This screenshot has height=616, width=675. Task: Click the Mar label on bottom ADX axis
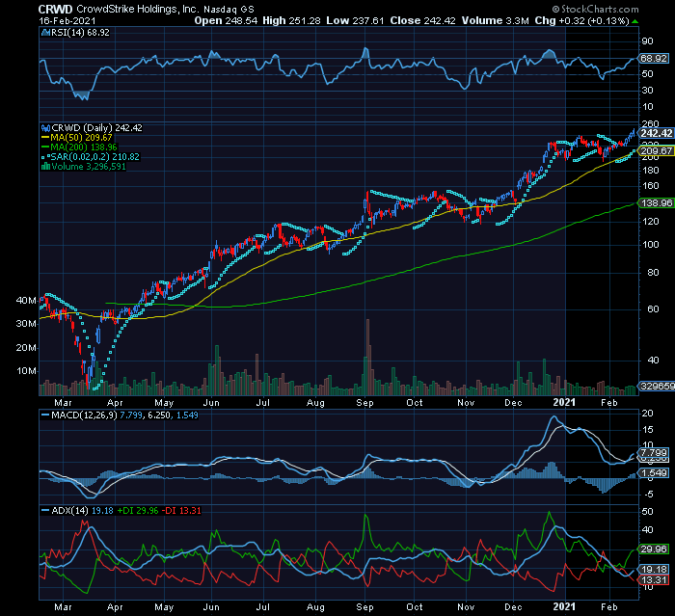[63, 607]
